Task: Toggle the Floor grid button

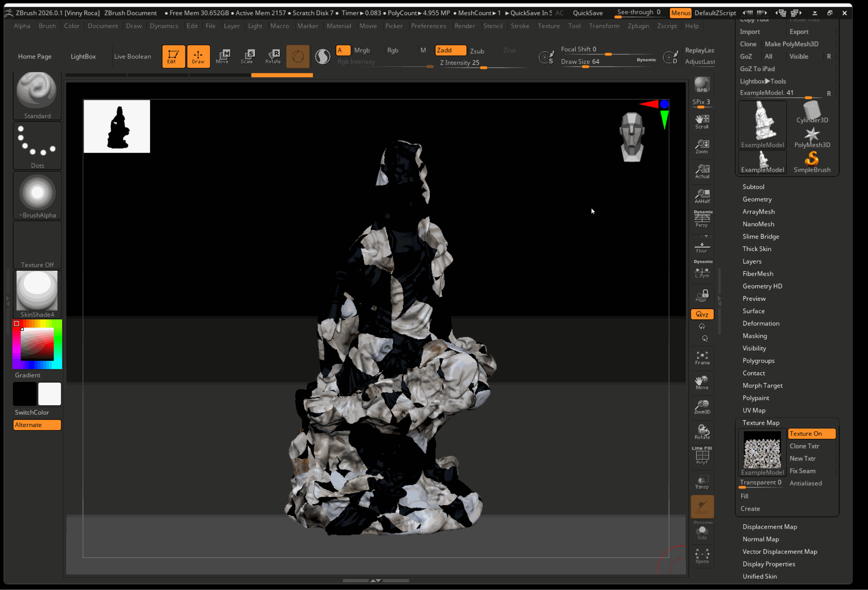Action: (702, 247)
